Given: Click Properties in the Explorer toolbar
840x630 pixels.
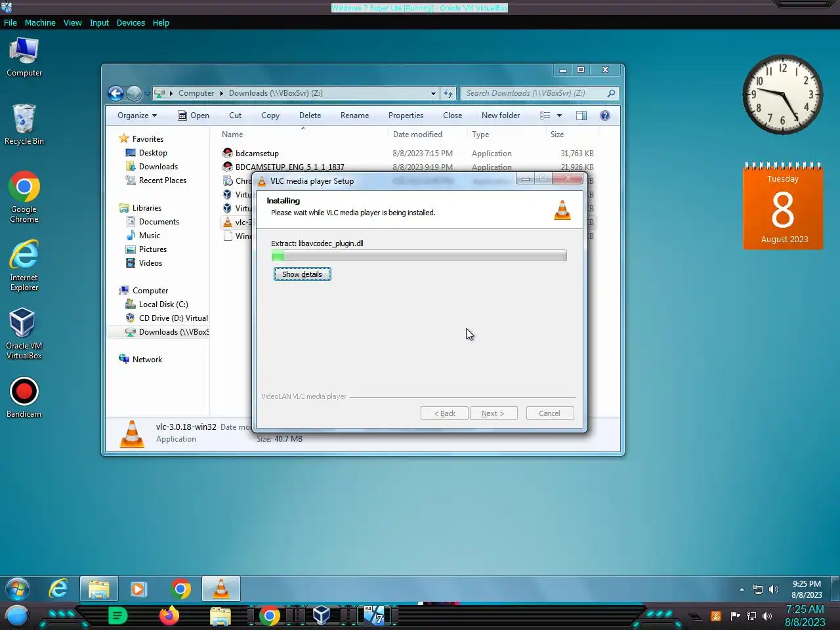Looking at the screenshot, I should click(x=406, y=115).
